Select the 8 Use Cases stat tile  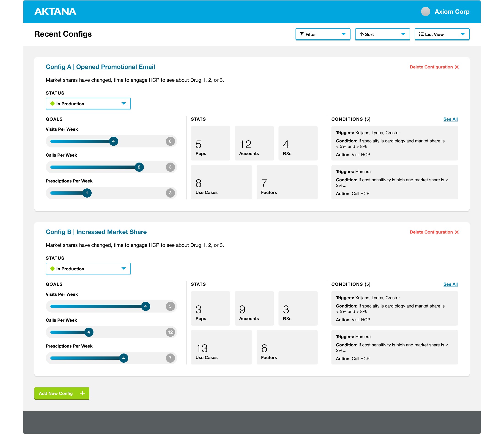(x=221, y=182)
